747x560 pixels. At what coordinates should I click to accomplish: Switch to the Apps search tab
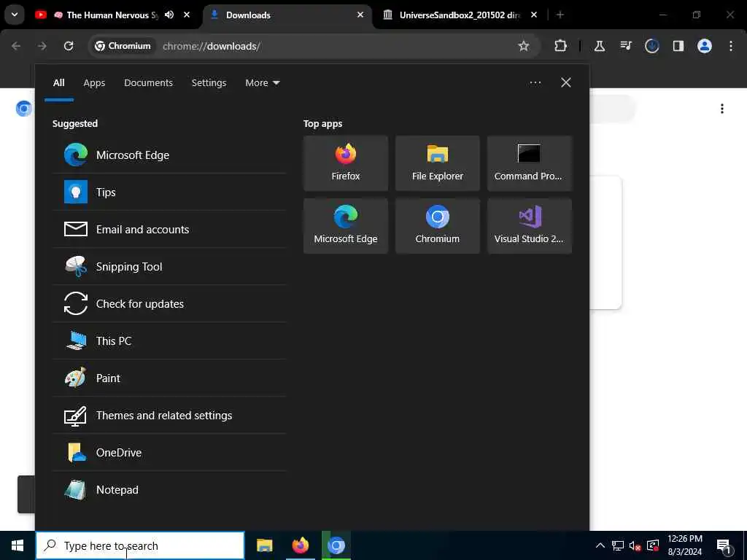[x=94, y=83]
